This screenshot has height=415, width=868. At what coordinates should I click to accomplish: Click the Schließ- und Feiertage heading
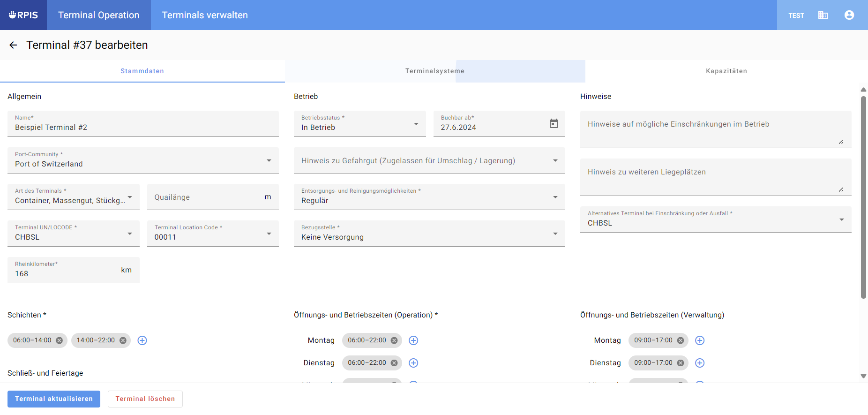tap(45, 373)
